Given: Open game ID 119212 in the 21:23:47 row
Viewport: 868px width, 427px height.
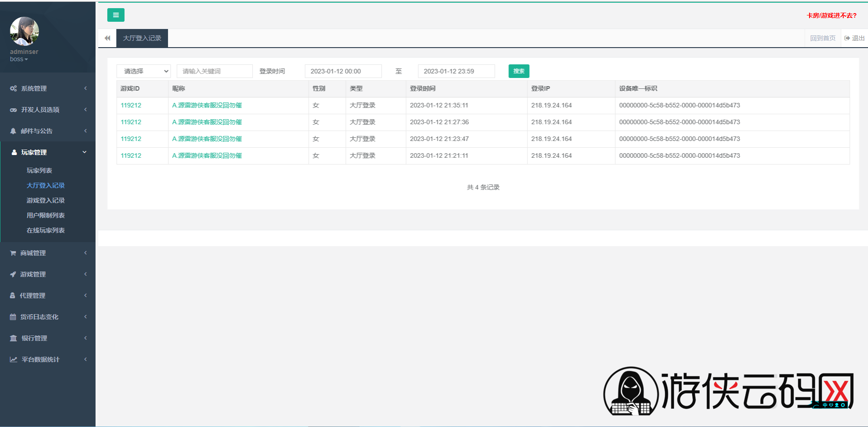Looking at the screenshot, I should (131, 139).
